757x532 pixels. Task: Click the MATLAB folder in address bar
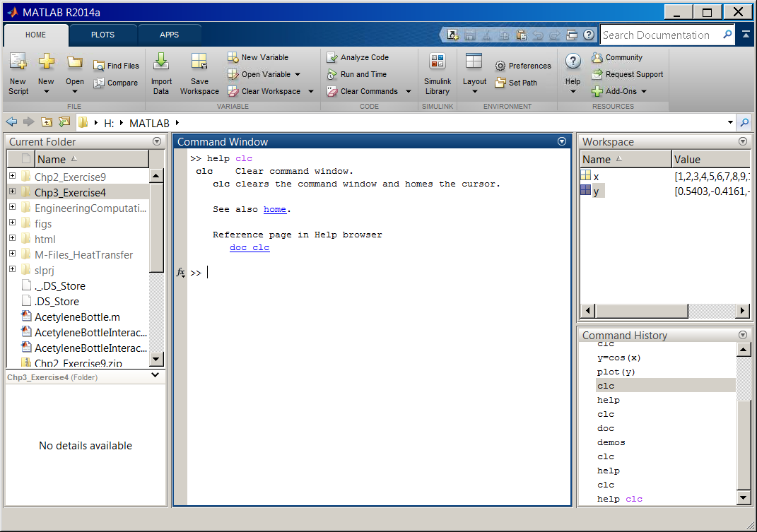[x=149, y=123]
